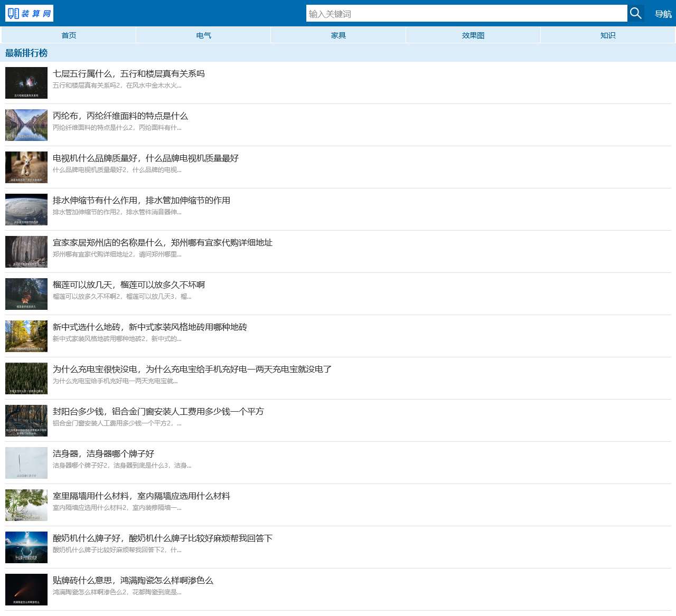Click thumbnail of 室里隔墙 article
This screenshot has height=616, width=676.
tap(26, 505)
